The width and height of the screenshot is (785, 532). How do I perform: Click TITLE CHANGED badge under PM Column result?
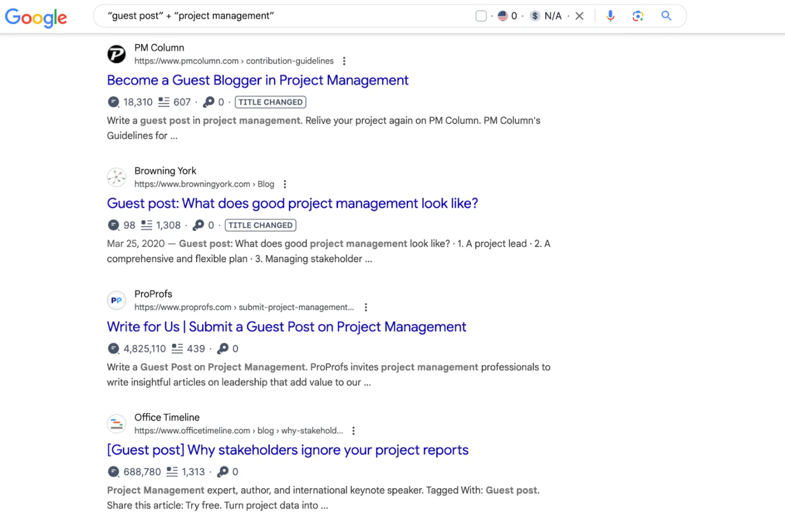(x=270, y=102)
